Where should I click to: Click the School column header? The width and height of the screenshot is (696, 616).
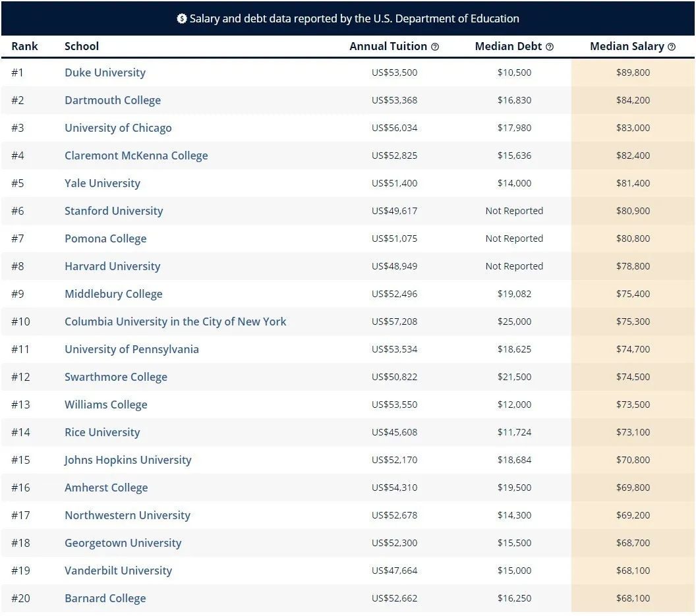[x=82, y=46]
